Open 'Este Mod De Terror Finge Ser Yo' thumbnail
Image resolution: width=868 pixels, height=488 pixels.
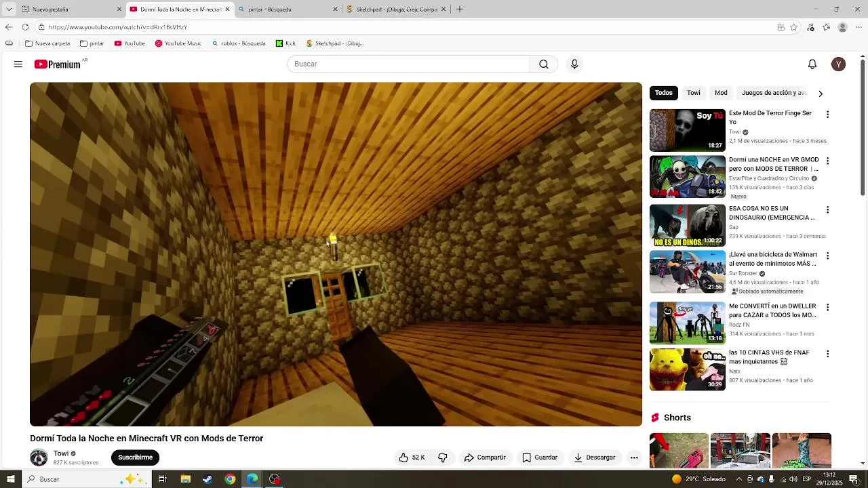tap(688, 130)
